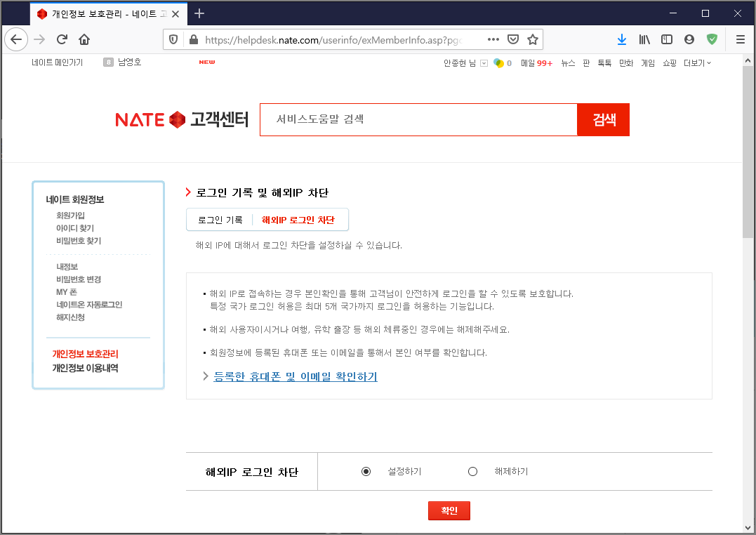The width and height of the screenshot is (756, 535).
Task: Reload the current page
Action: pos(62,39)
